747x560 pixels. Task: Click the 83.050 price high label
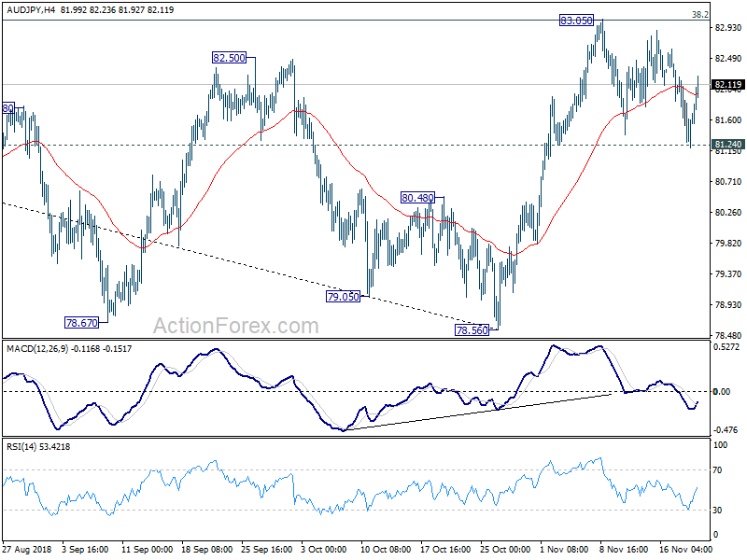click(x=576, y=21)
